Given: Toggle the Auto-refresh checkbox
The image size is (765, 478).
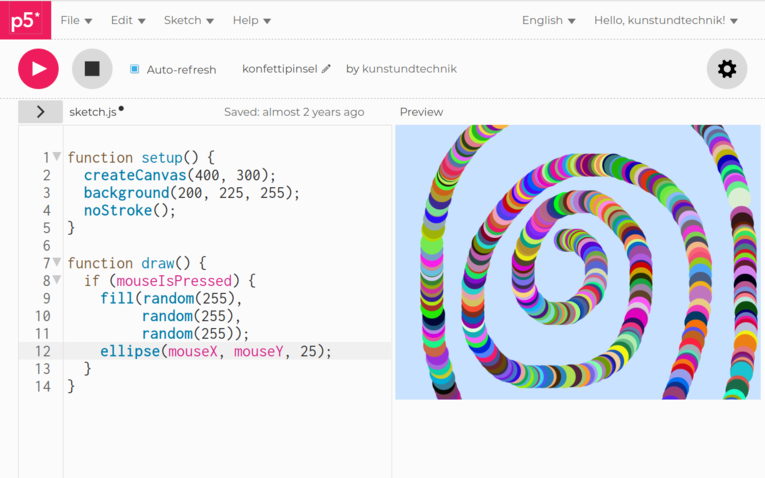Looking at the screenshot, I should [x=135, y=70].
